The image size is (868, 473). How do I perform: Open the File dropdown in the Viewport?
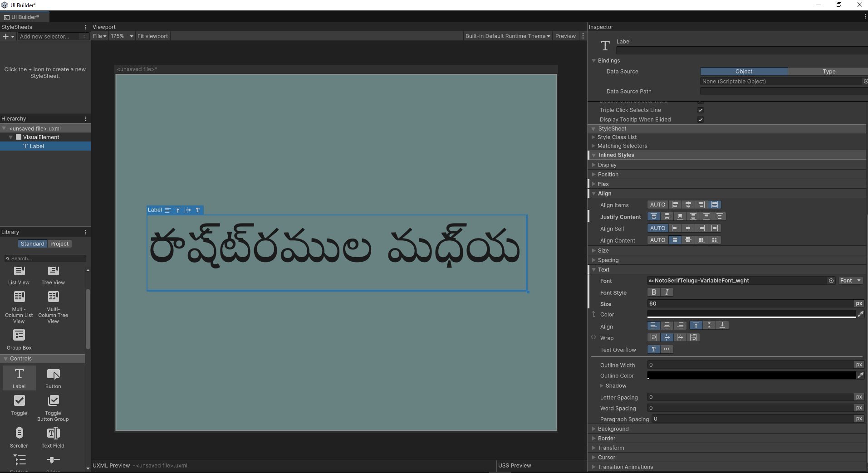point(99,36)
